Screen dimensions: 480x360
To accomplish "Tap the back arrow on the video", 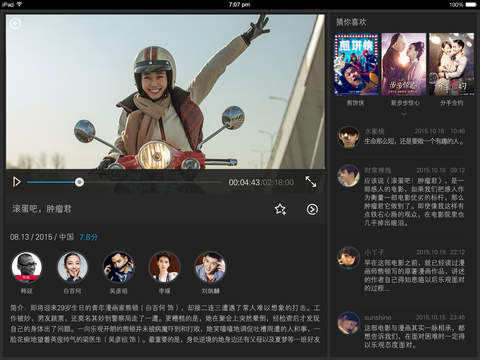I will point(15,23).
